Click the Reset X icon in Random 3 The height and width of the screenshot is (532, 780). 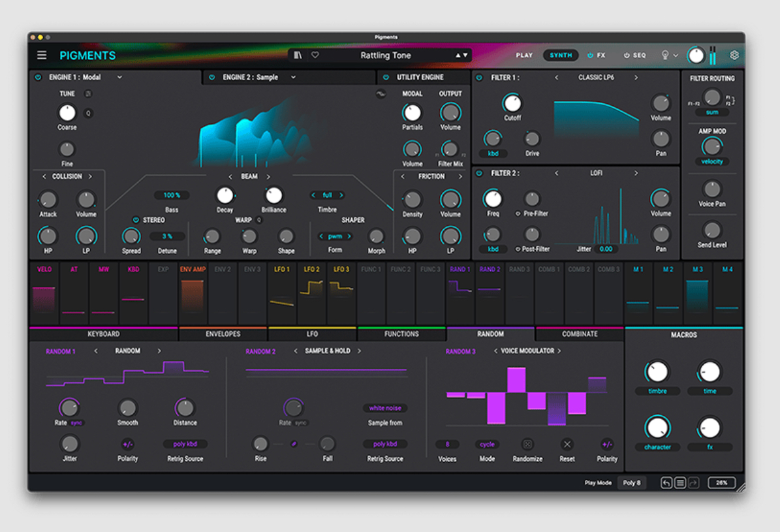[567, 444]
